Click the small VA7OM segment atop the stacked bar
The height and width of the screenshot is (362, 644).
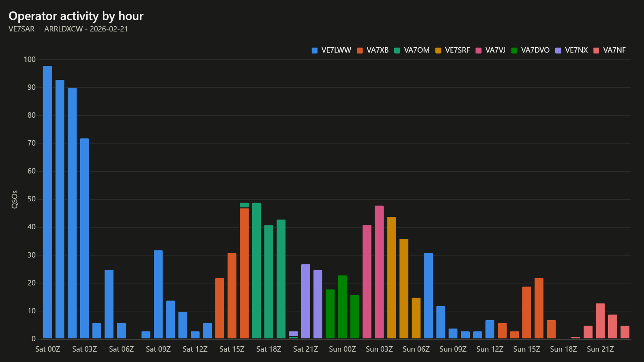click(x=244, y=205)
